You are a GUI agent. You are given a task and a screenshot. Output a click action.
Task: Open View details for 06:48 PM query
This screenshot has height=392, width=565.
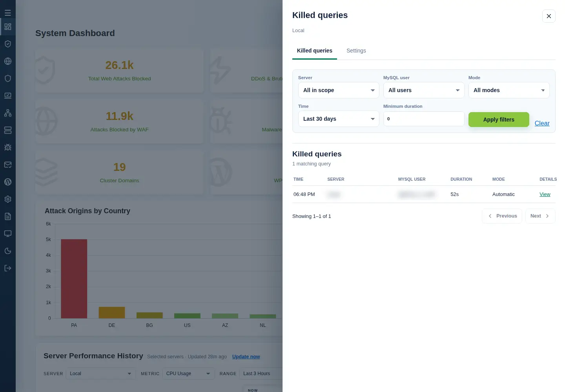545,194
